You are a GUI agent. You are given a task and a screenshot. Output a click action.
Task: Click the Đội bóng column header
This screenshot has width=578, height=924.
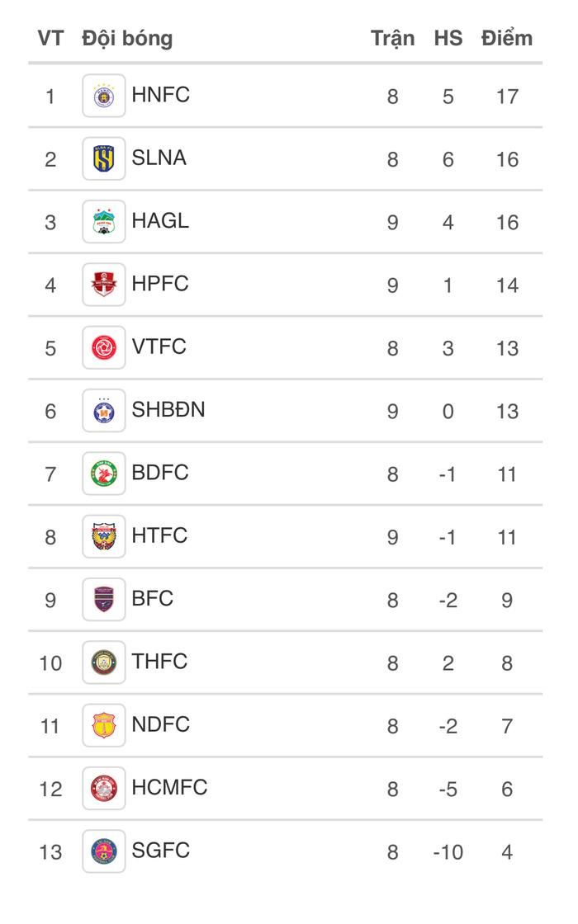tap(127, 39)
